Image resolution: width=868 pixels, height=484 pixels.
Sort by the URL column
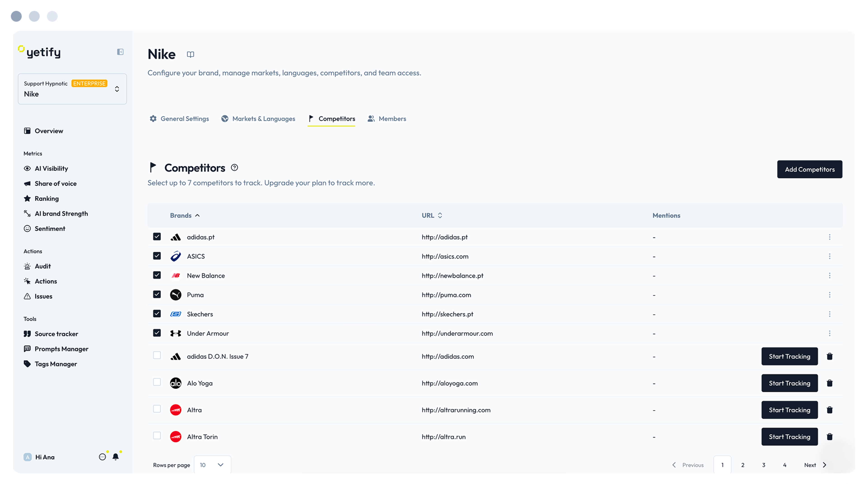pos(432,215)
